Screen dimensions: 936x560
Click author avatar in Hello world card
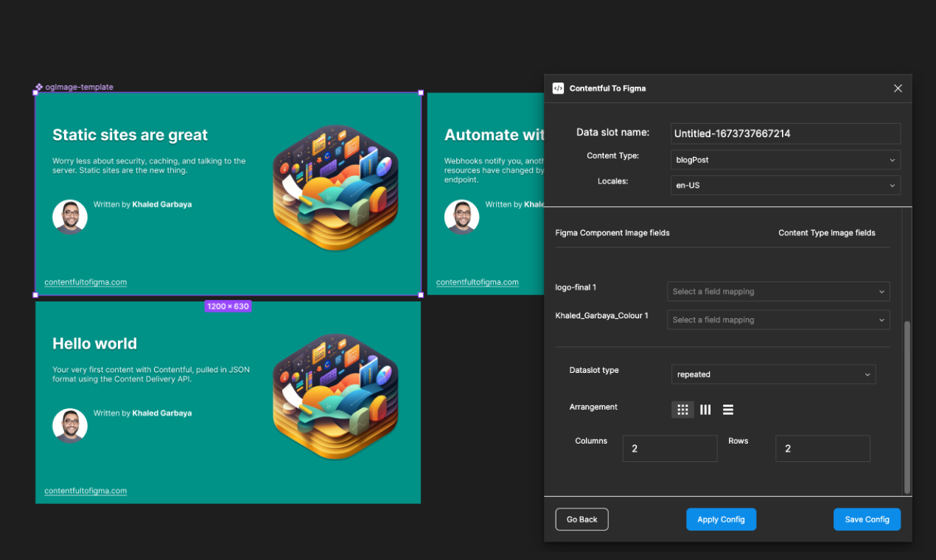(x=70, y=425)
